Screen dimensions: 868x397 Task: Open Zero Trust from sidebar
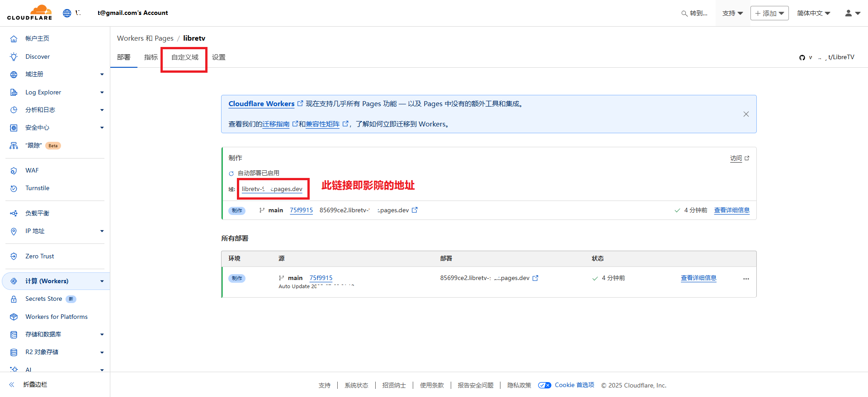[39, 256]
